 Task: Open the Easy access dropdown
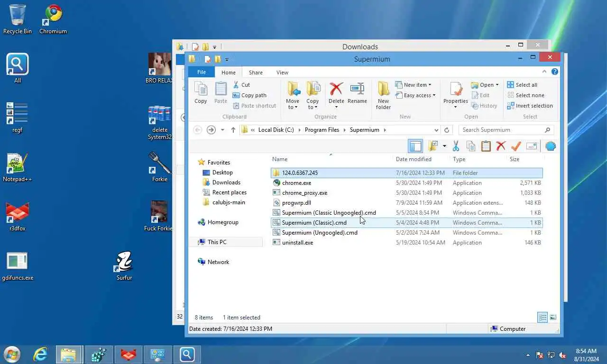tap(415, 95)
